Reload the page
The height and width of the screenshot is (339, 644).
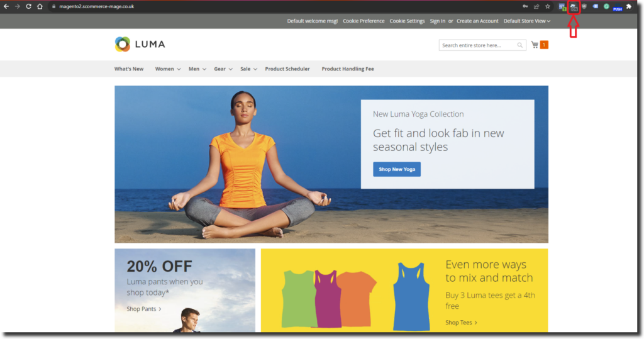(28, 6)
